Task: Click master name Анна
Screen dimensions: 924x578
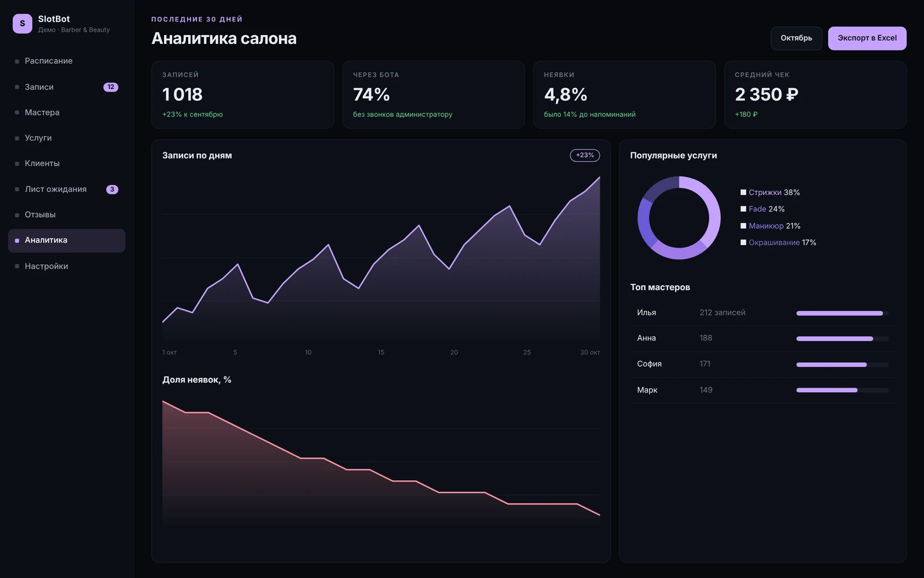Action: point(646,338)
